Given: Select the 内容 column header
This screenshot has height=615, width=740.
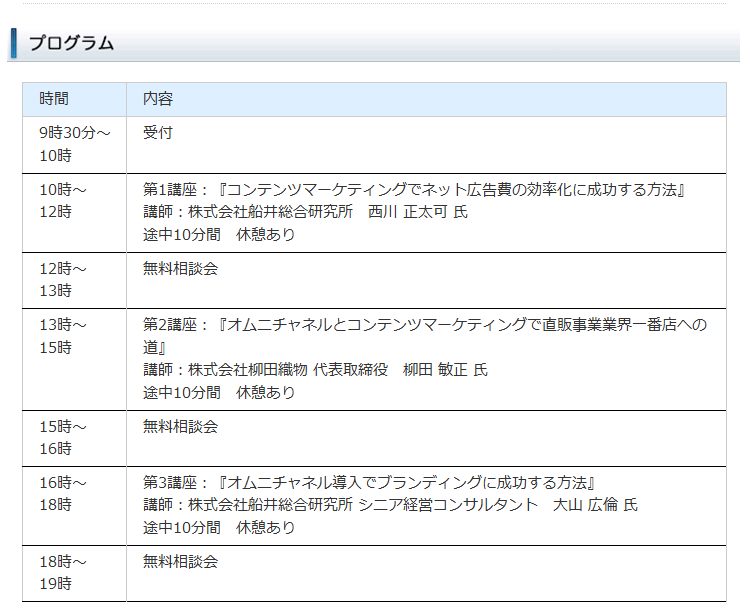Looking at the screenshot, I should pos(158,99).
